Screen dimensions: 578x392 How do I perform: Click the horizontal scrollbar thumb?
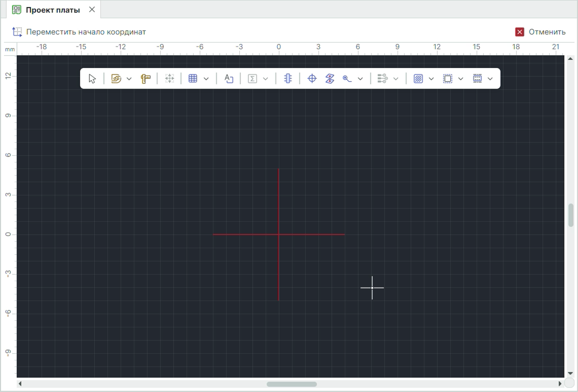pyautogui.click(x=292, y=384)
